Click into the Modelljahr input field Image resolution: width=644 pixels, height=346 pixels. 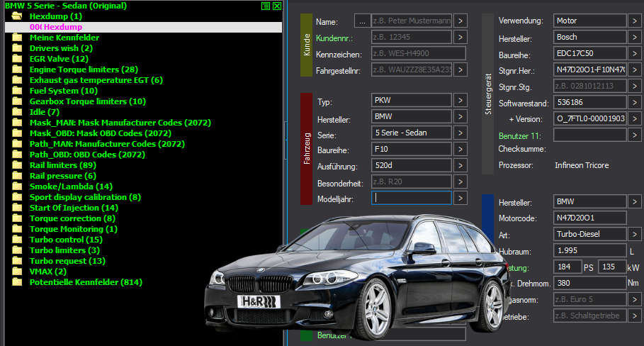point(412,198)
